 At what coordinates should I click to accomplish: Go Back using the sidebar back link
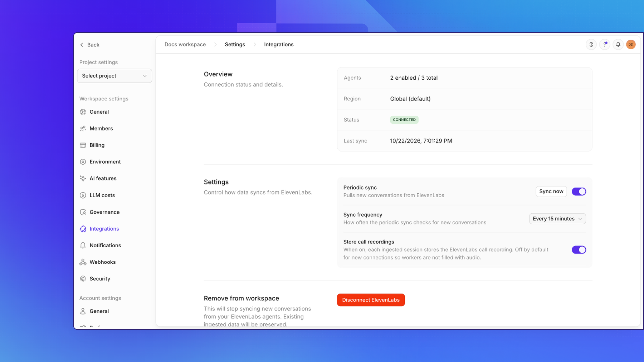(x=89, y=45)
